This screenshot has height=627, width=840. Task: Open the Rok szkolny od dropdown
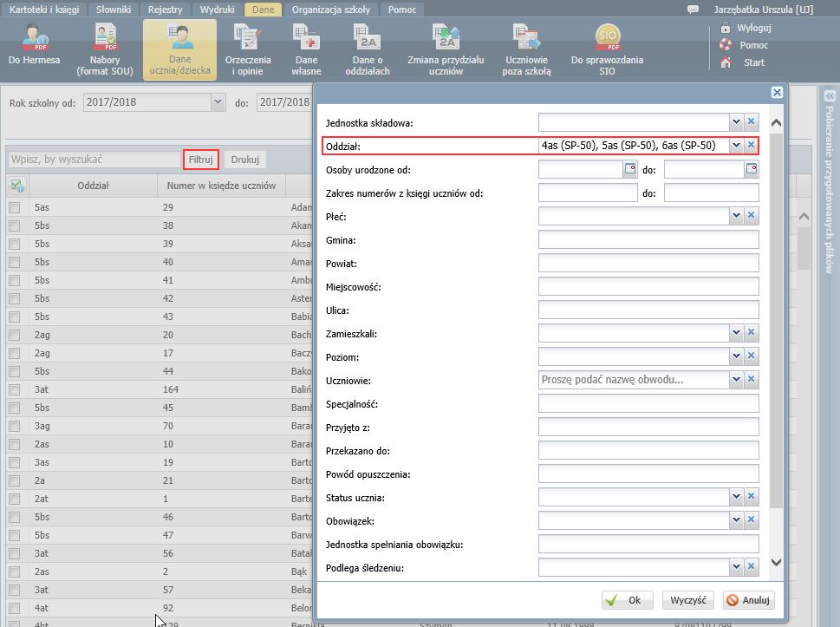coord(218,101)
